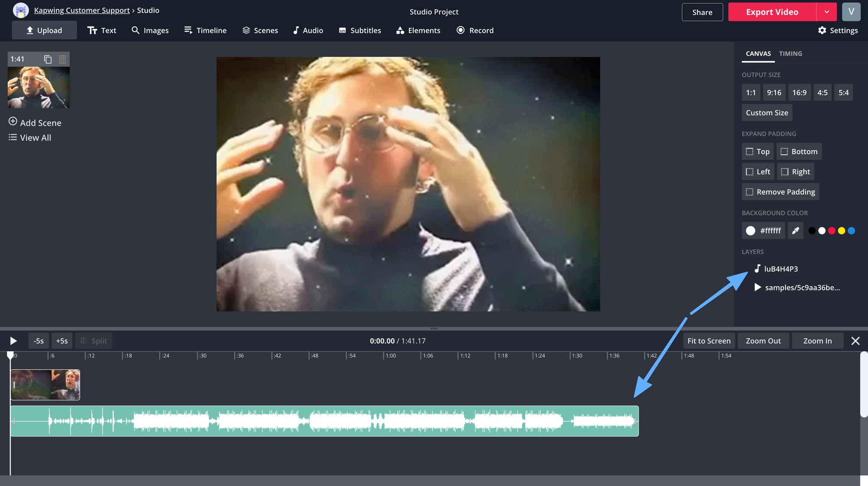The image size is (868, 486).
Task: Switch to the TIMING tab
Action: [x=790, y=54]
